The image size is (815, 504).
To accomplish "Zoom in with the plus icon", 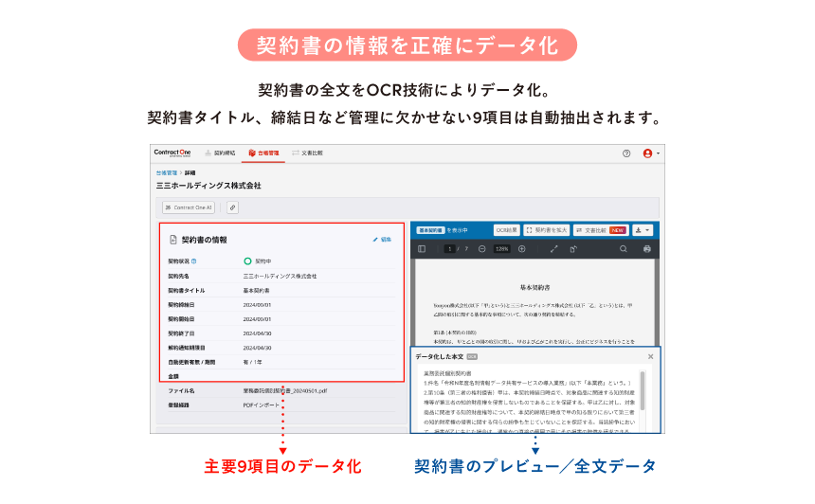I will 522,249.
